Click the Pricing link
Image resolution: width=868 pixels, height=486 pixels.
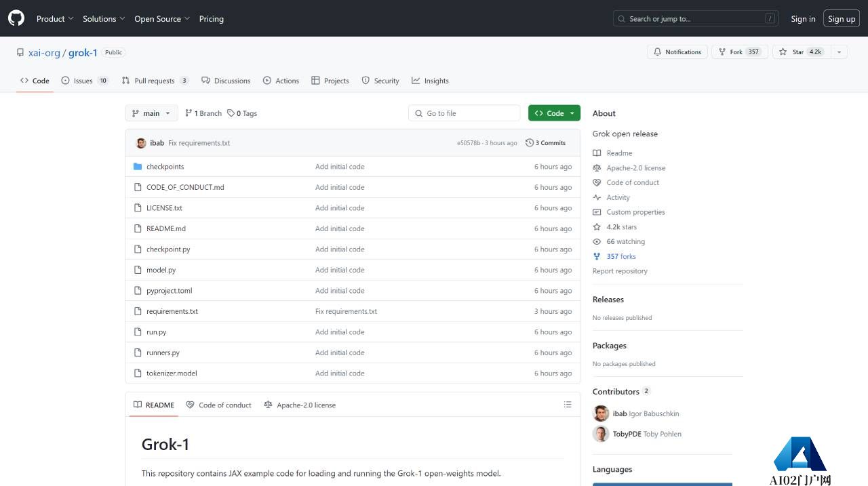212,19
